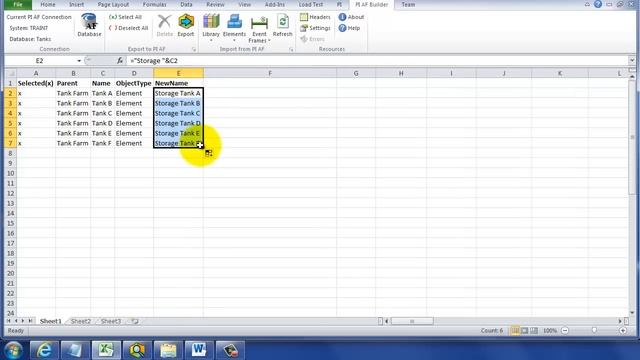The height and width of the screenshot is (360, 640).
Task: Click the zoom slider handle
Action: coord(594,331)
